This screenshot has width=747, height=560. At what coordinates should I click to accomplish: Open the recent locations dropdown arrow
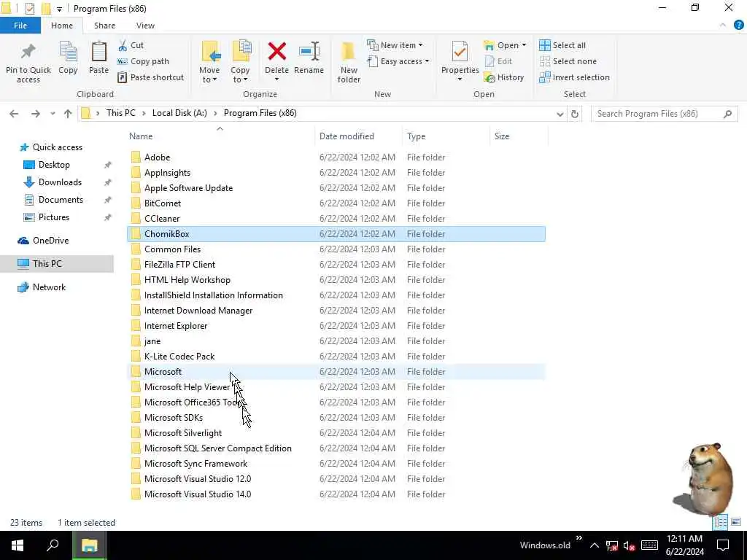click(x=53, y=114)
